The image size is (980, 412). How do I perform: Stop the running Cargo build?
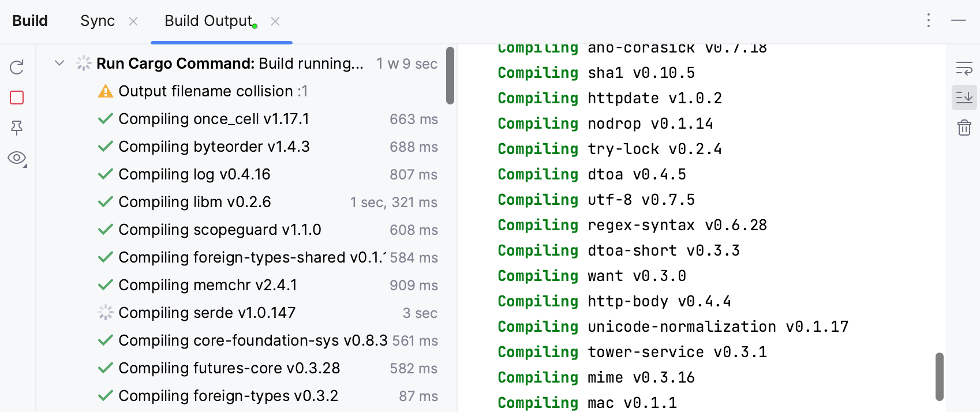[x=17, y=98]
